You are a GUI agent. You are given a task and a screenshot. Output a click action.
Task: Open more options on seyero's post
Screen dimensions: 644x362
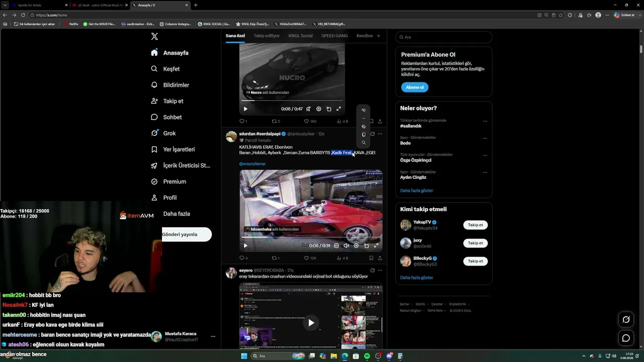pyautogui.click(x=380, y=270)
